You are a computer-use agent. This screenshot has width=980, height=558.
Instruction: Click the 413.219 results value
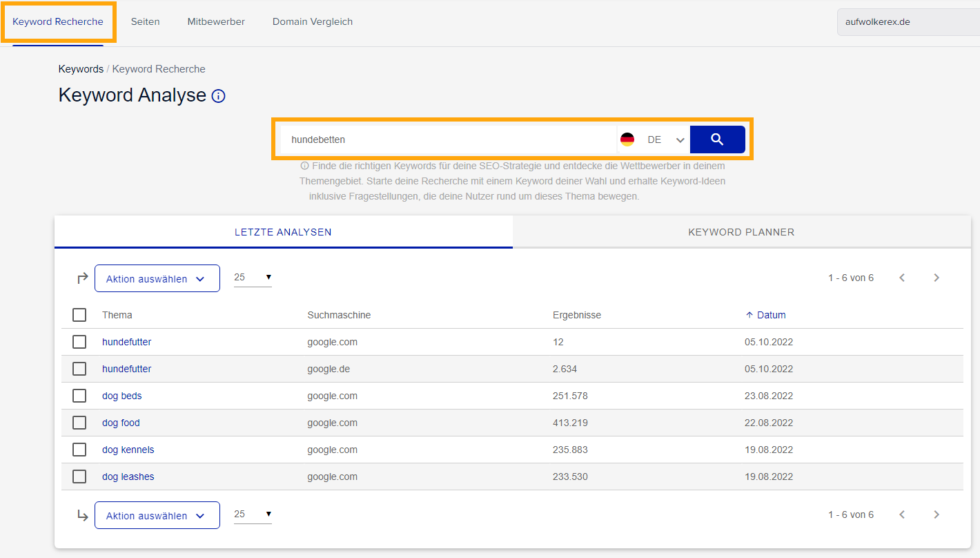[570, 423]
